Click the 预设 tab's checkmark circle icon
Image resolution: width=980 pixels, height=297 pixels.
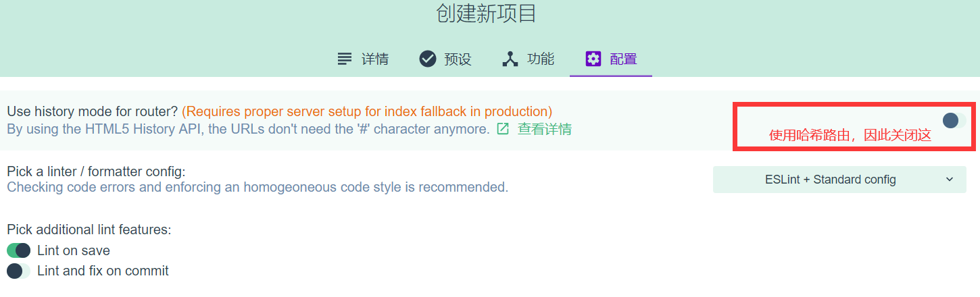pos(427,59)
